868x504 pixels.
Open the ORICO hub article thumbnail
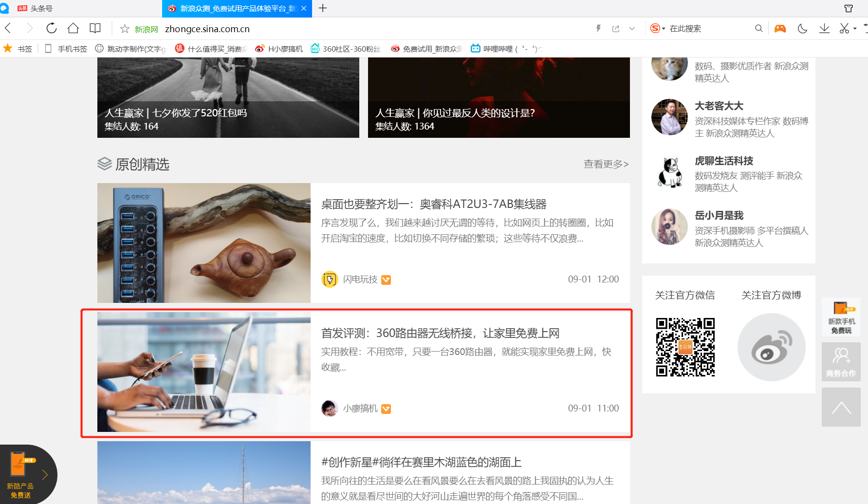click(204, 243)
